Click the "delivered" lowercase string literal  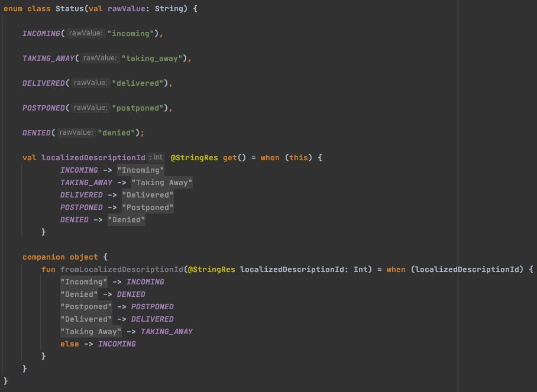point(138,83)
